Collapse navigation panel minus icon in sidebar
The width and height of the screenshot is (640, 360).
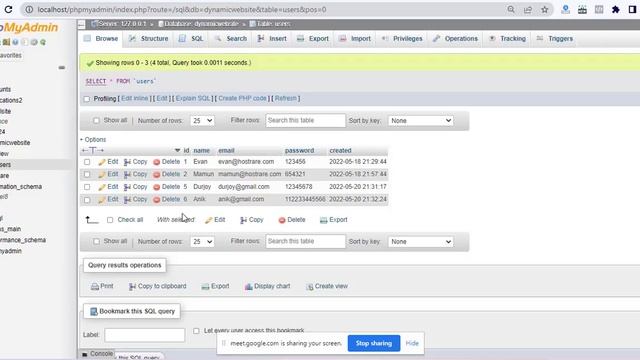(x=62, y=67)
